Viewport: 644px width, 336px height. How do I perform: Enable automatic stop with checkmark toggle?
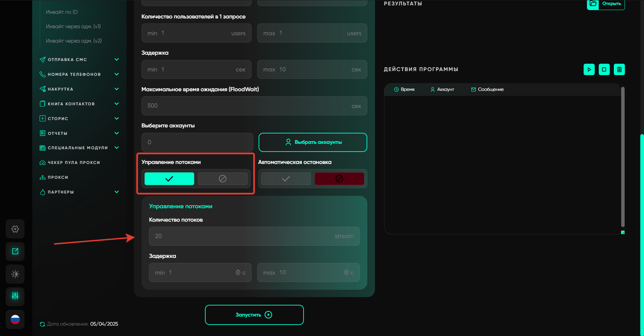pyautogui.click(x=286, y=179)
